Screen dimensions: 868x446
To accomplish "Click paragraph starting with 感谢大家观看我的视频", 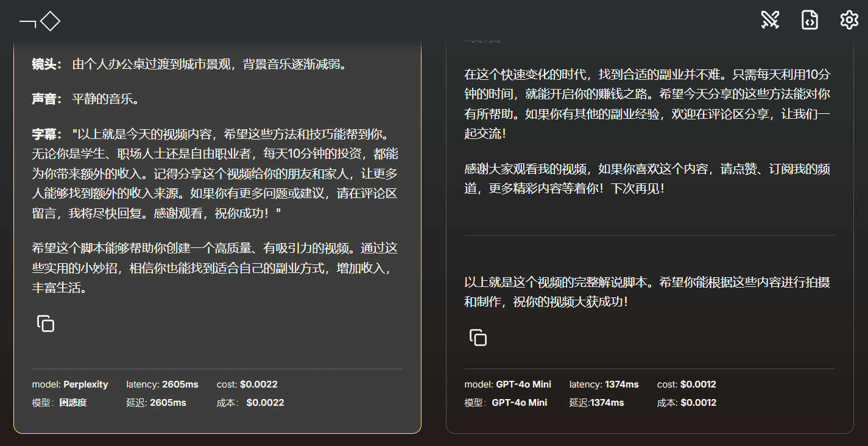I will [647, 179].
